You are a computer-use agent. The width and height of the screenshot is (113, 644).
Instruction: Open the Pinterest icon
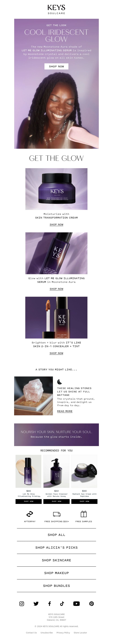[x=92, y=604]
